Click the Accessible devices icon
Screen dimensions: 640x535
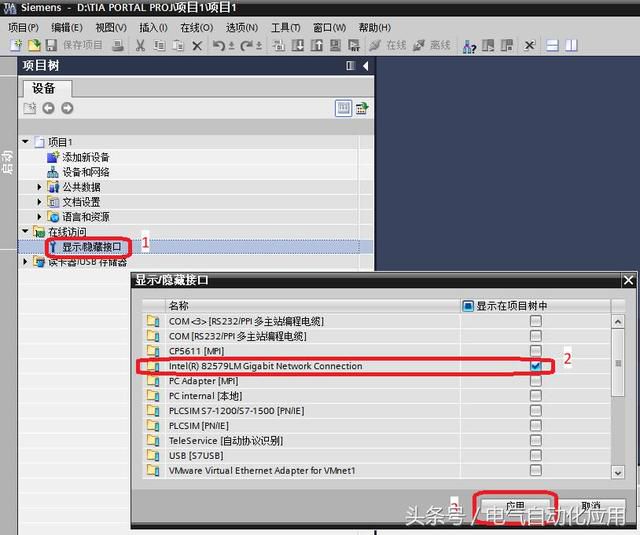(x=469, y=46)
